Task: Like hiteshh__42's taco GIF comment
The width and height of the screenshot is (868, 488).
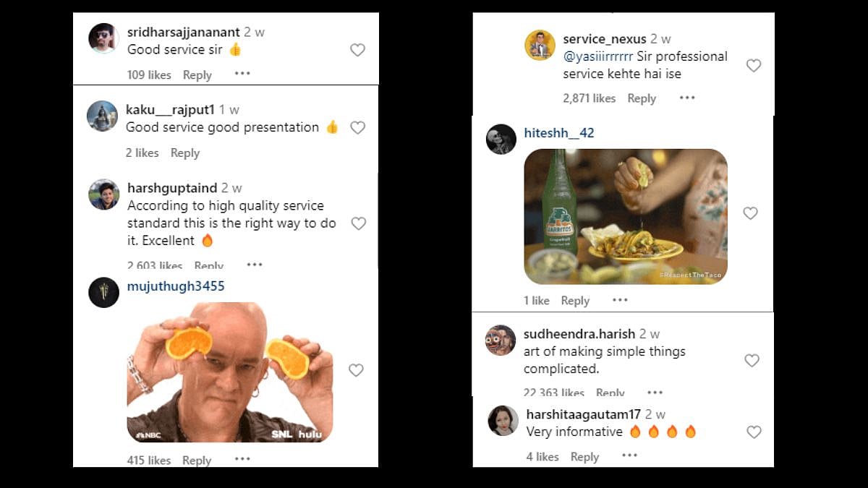Action: tap(751, 213)
